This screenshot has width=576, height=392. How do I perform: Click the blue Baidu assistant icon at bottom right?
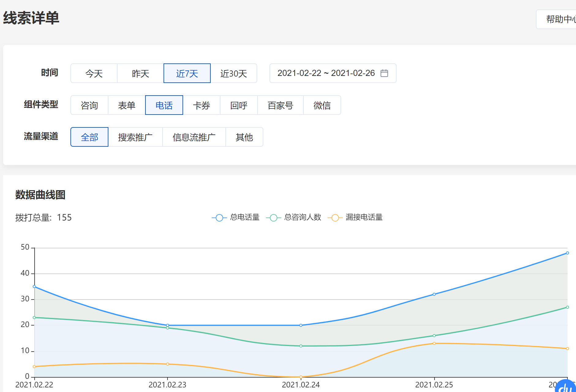pyautogui.click(x=566, y=386)
